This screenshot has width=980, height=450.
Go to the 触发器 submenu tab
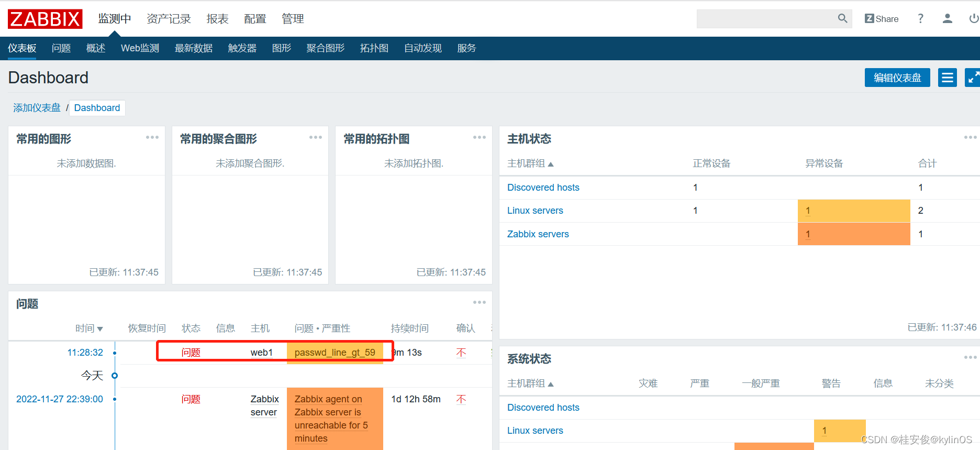point(242,48)
